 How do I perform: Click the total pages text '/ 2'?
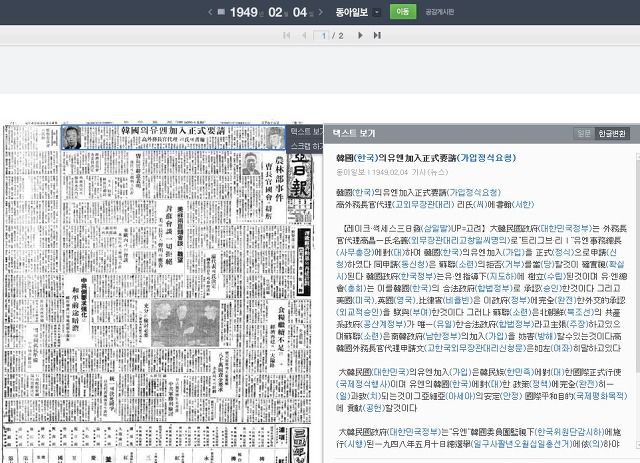(x=338, y=36)
